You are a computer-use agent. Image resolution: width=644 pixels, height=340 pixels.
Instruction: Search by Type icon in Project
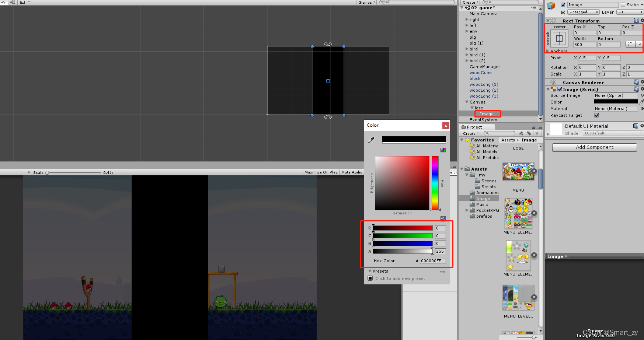pyautogui.click(x=521, y=133)
